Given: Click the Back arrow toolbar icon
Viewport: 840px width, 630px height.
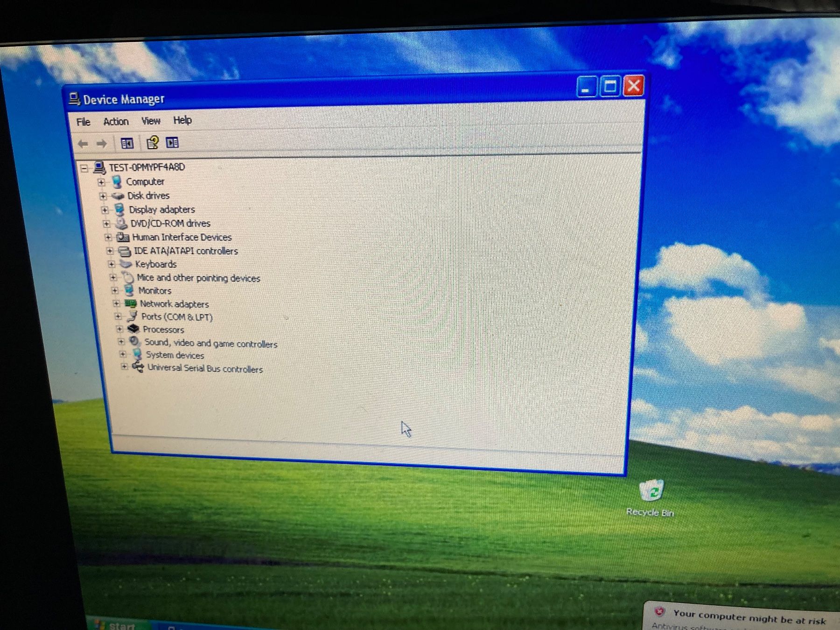Looking at the screenshot, I should point(83,144).
